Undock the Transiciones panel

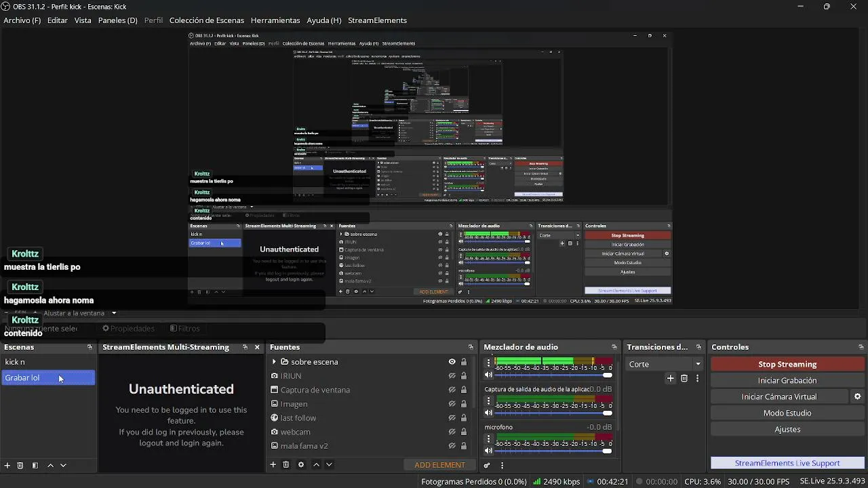[x=698, y=347]
